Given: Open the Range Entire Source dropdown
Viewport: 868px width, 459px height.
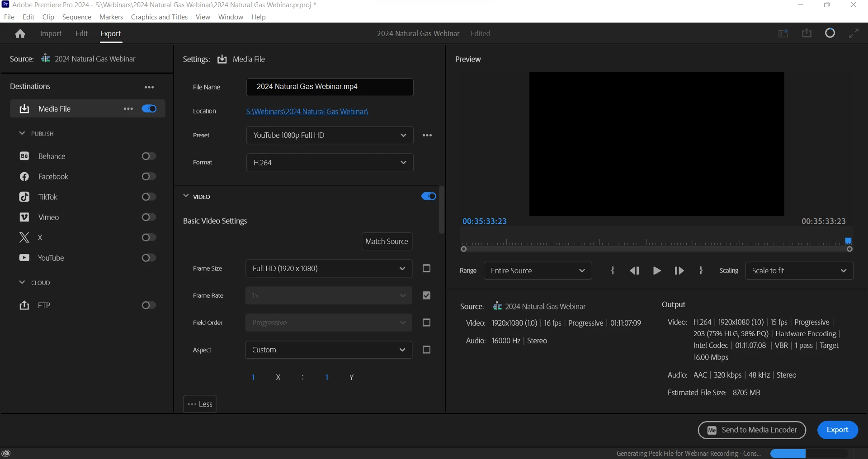Looking at the screenshot, I should [538, 271].
